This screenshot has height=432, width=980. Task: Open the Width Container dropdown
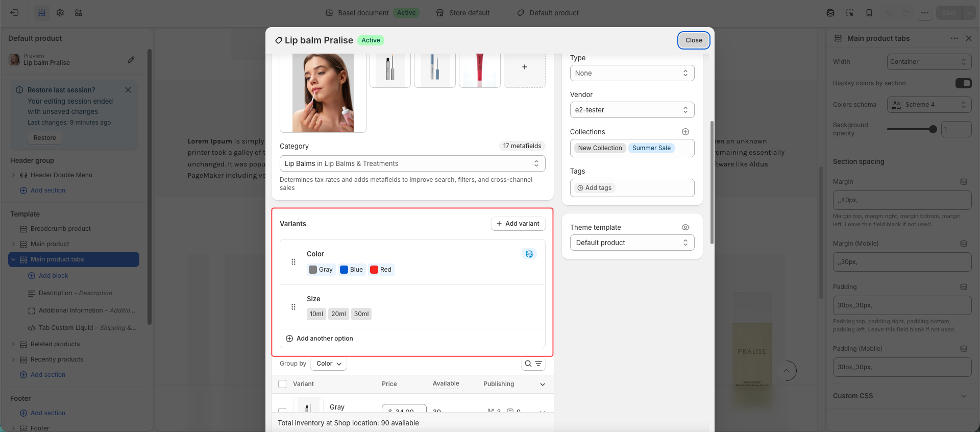(x=929, y=62)
